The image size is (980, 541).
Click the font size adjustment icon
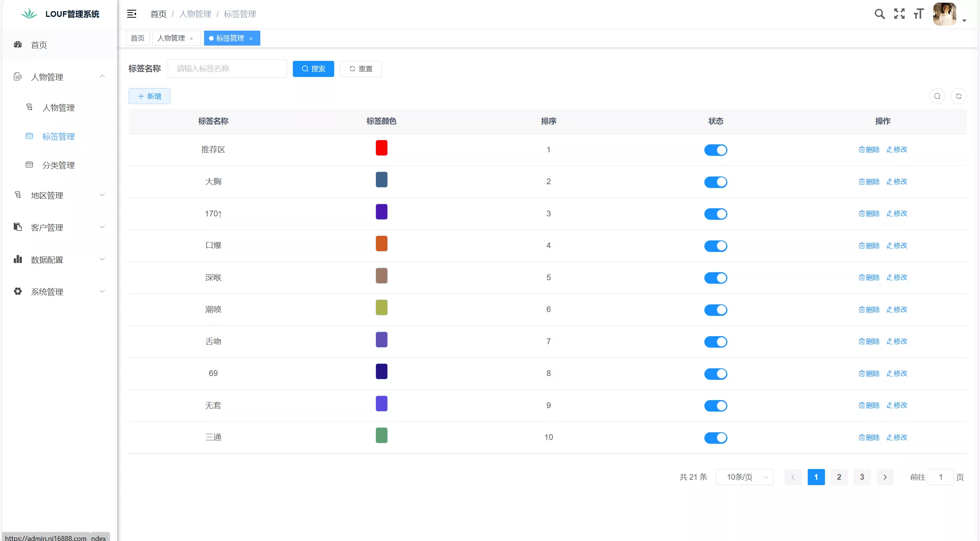(918, 14)
